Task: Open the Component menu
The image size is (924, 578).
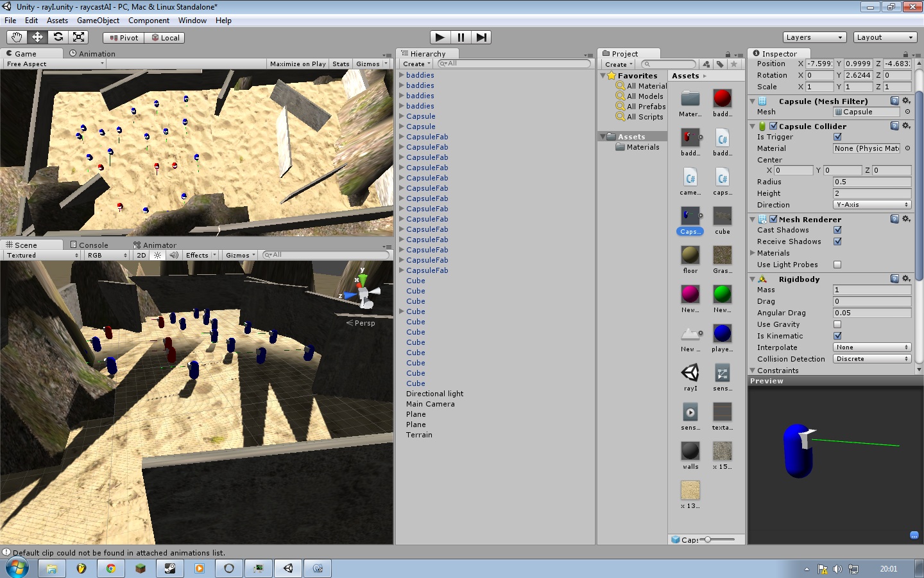Action: click(149, 21)
